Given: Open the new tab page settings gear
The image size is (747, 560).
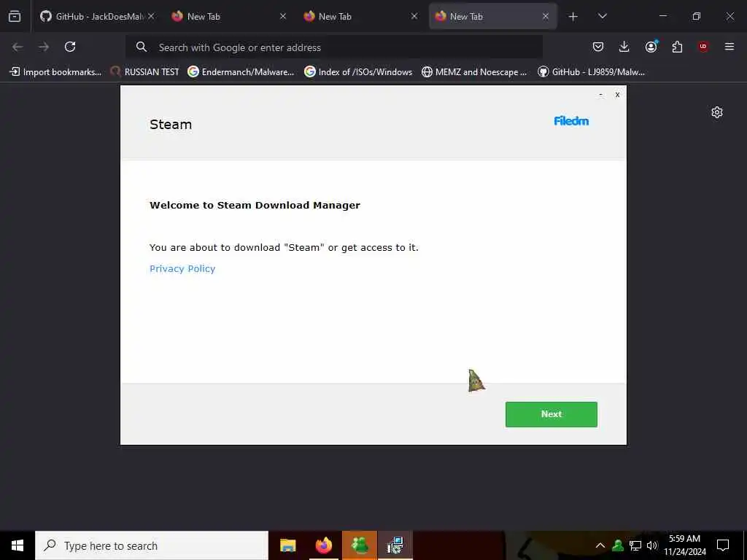Looking at the screenshot, I should (x=717, y=112).
